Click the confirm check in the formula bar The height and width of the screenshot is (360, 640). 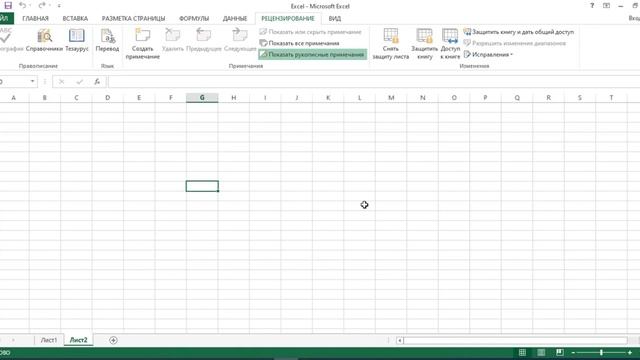point(80,82)
